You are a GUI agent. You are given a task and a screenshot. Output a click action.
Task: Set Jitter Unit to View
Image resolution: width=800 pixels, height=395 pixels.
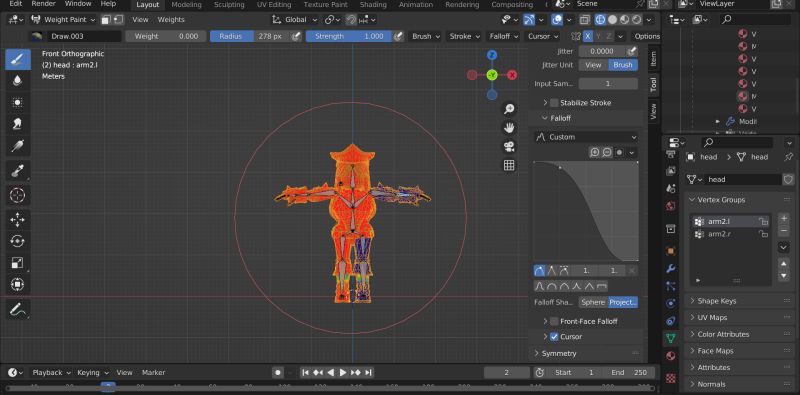(x=593, y=65)
